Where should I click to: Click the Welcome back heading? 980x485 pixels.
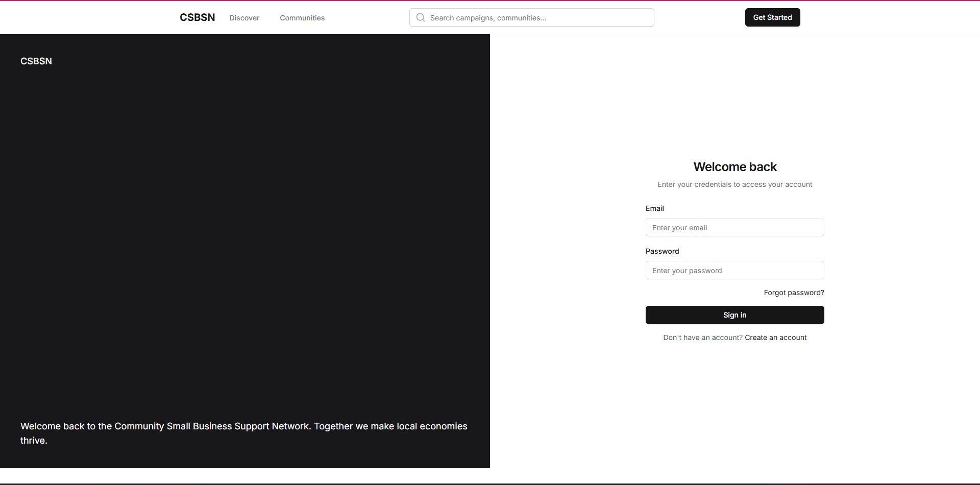[735, 167]
